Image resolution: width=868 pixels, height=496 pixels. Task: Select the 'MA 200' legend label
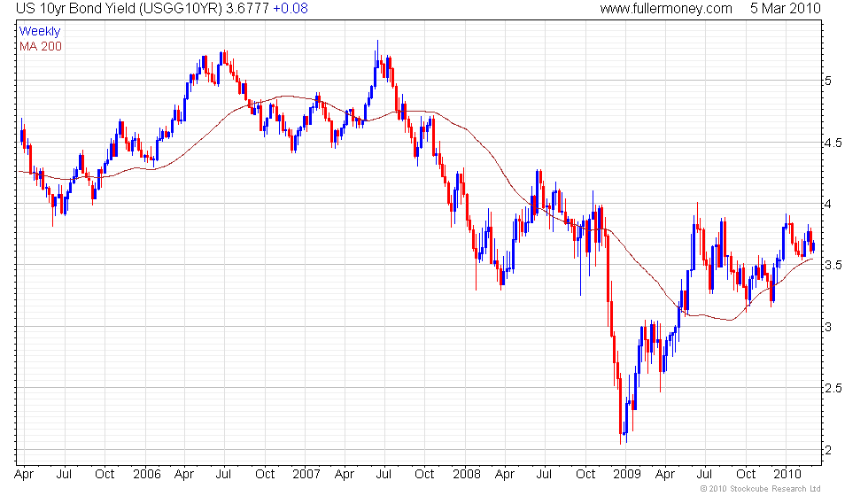pos(41,46)
